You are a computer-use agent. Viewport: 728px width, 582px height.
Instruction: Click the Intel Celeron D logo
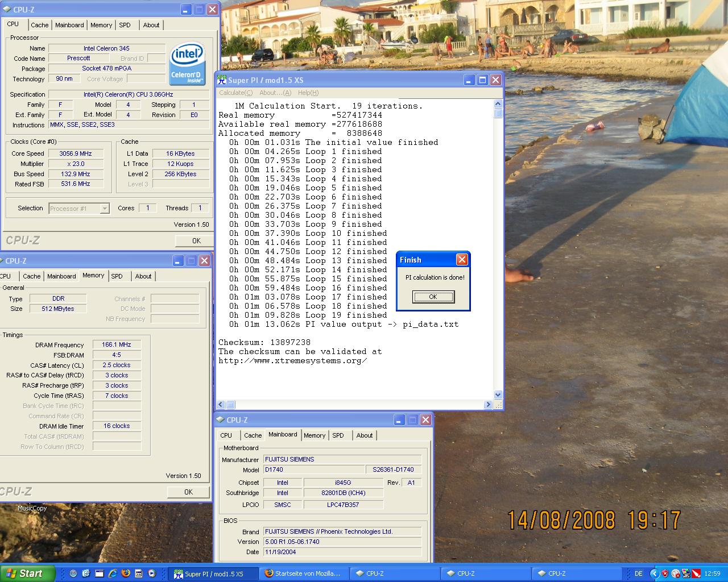pos(187,63)
